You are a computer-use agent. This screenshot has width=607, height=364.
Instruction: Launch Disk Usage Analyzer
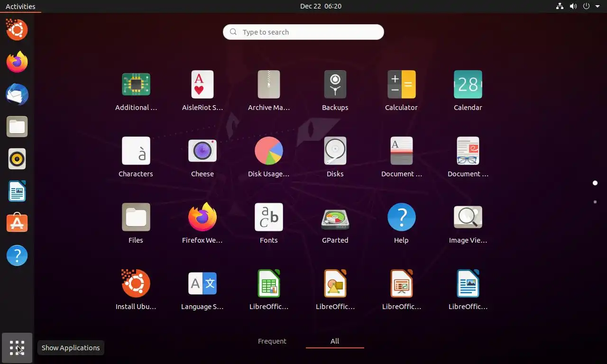pos(269,151)
